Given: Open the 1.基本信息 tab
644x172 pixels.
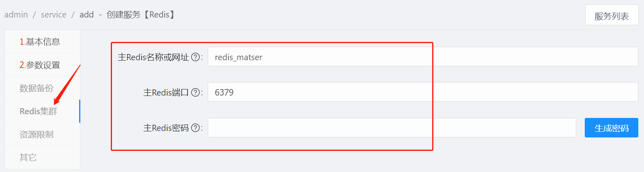Looking at the screenshot, I should click(x=40, y=41).
